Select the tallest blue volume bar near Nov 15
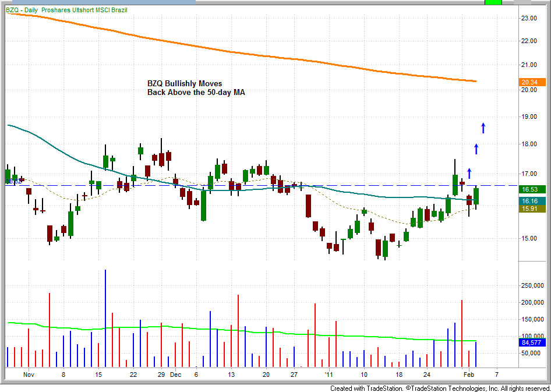The width and height of the screenshot is (551, 392). 105,319
